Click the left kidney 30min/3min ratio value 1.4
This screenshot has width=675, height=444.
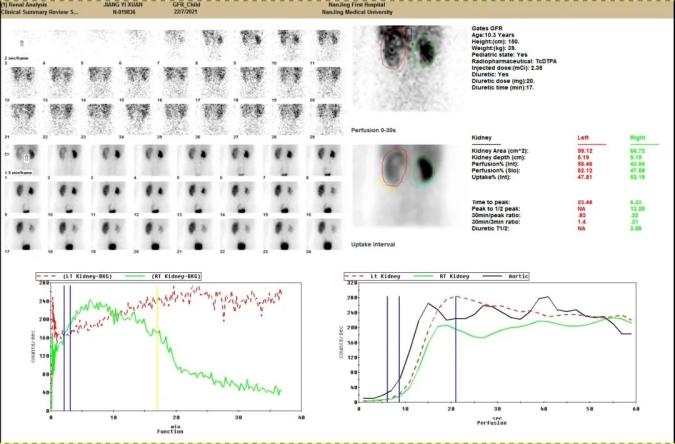click(580, 222)
